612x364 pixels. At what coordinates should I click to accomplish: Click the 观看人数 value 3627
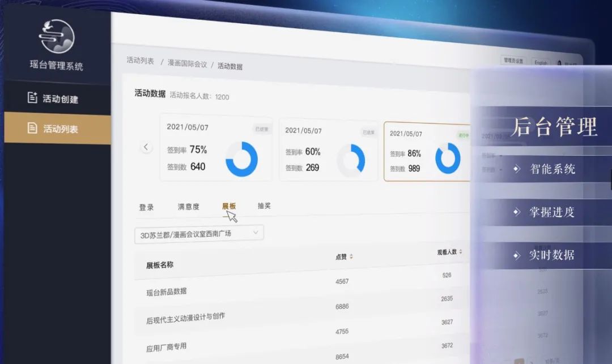point(447,322)
